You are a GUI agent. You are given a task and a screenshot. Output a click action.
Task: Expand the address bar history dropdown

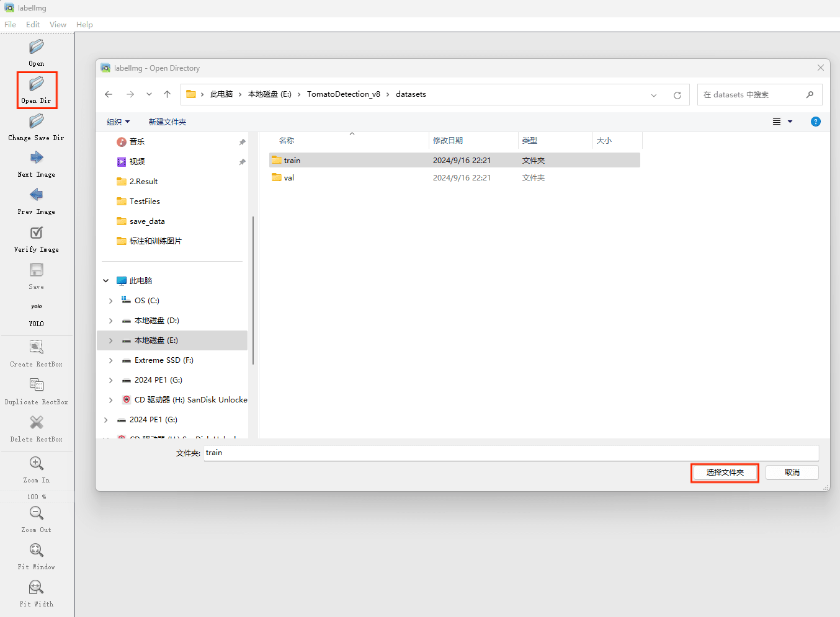coord(654,95)
